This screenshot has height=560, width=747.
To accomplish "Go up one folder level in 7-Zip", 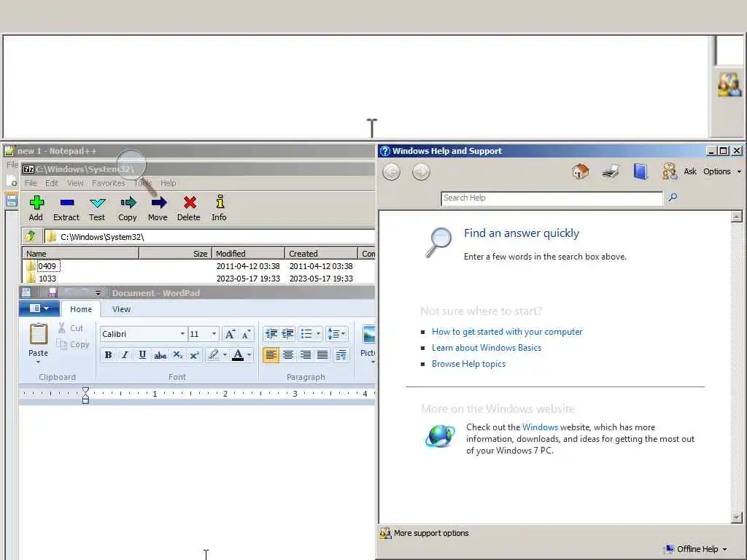I will tap(31, 236).
